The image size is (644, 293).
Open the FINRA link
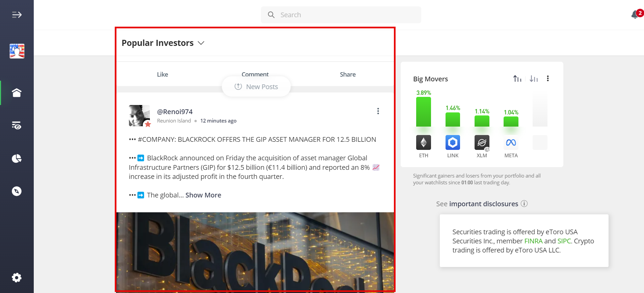533,241
